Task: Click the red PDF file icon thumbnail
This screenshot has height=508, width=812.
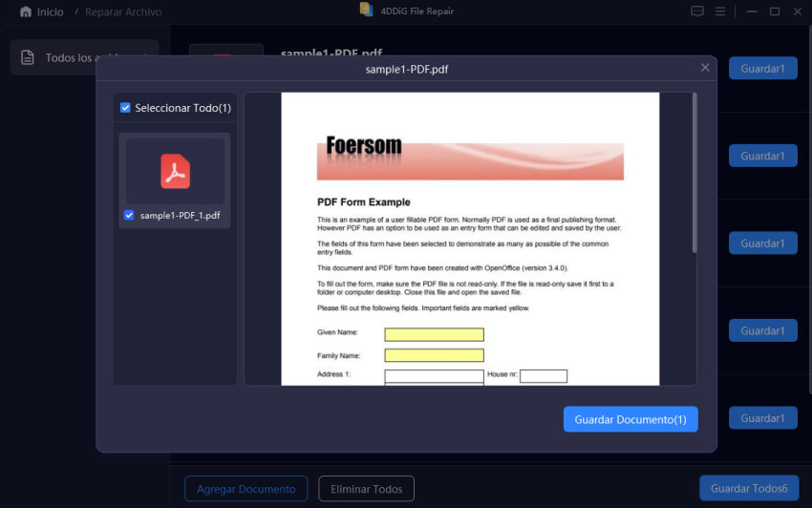Action: [175, 171]
